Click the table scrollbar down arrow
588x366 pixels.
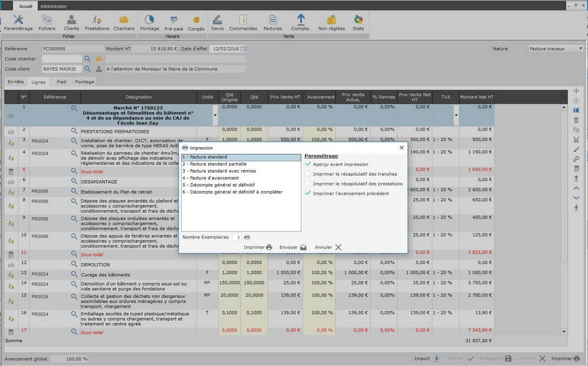click(x=564, y=331)
